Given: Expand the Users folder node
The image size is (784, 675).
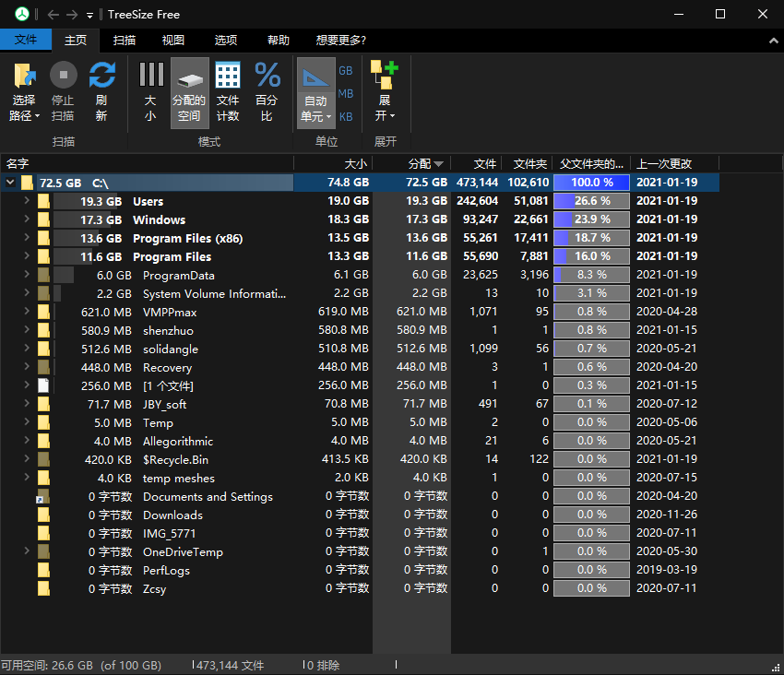Looking at the screenshot, I should pos(27,201).
